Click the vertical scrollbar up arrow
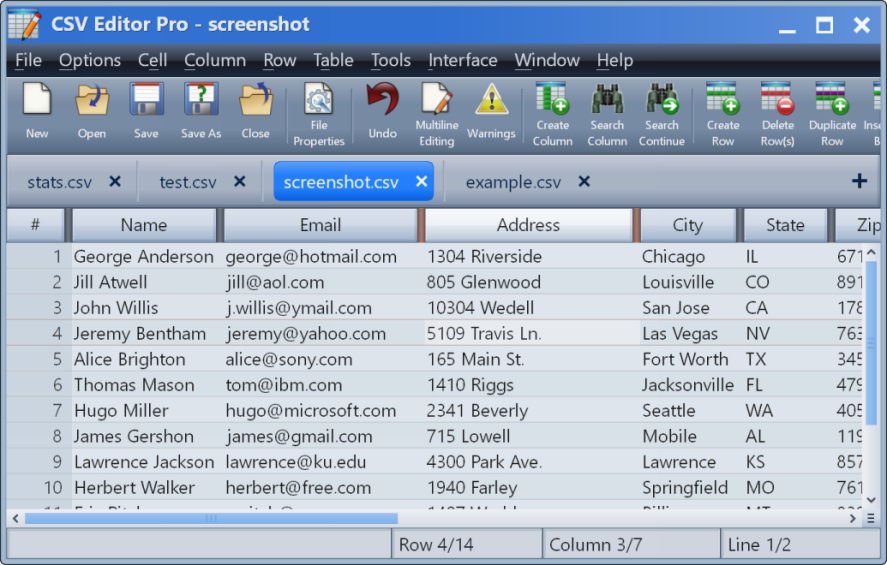Viewport: 887px width, 565px height. pyautogui.click(x=871, y=252)
